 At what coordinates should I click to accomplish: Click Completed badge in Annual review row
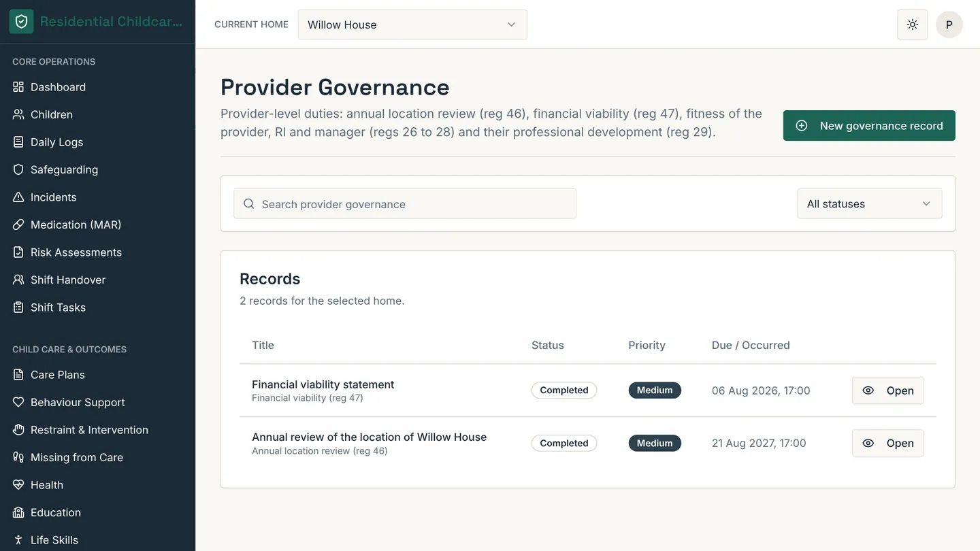pos(564,444)
